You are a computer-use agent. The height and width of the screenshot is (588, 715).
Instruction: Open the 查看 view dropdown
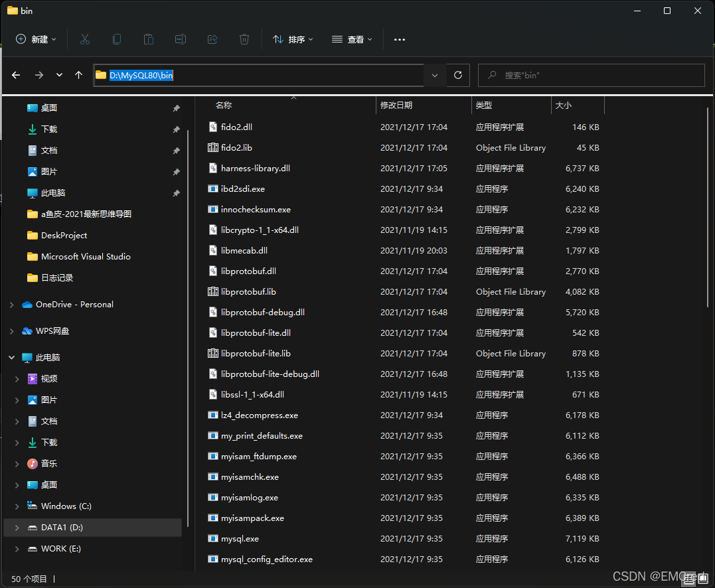[x=352, y=39]
